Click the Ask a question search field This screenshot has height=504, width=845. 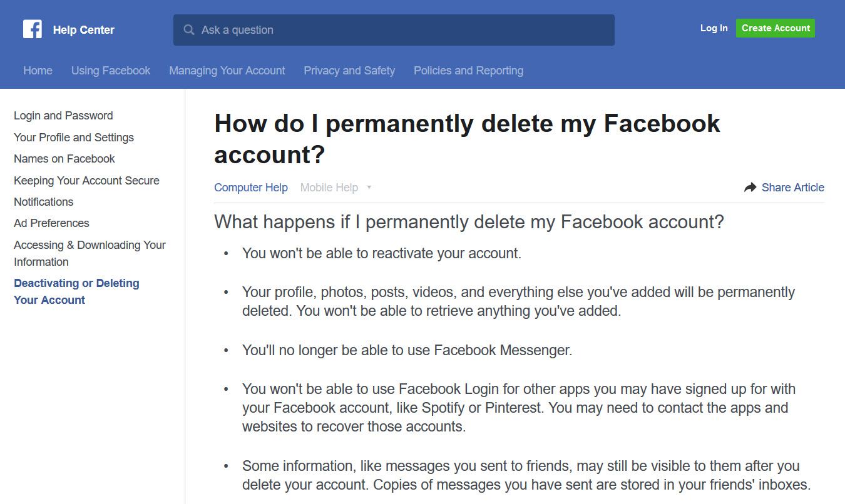(394, 29)
